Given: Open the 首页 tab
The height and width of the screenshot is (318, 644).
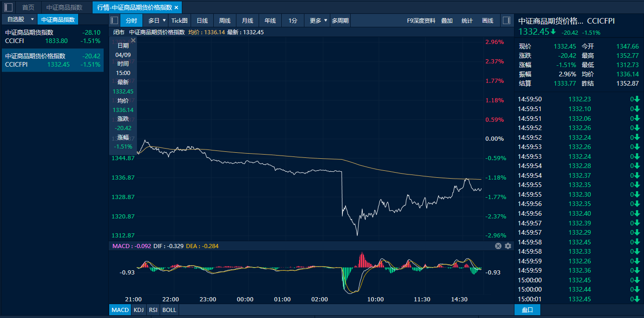Looking at the screenshot, I should [28, 7].
